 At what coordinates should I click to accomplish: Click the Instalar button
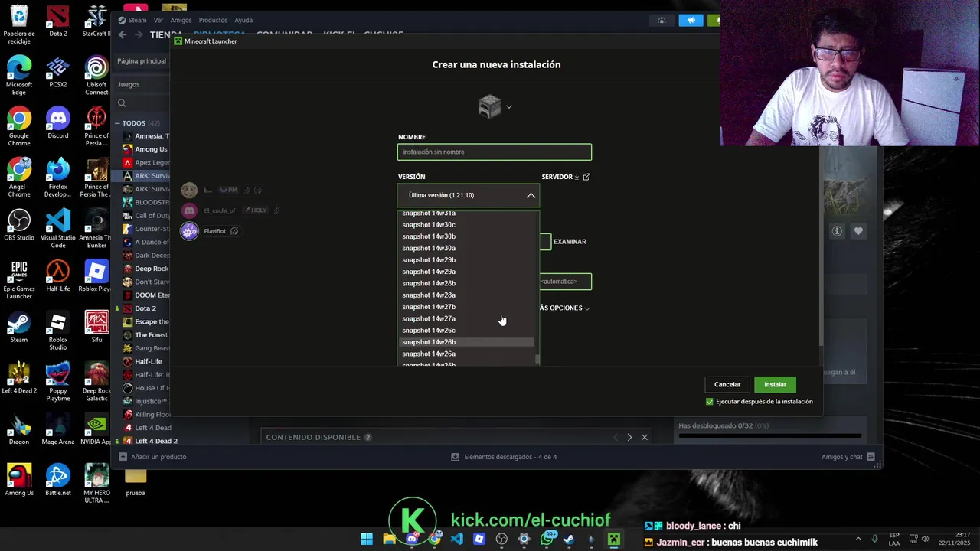tap(775, 384)
